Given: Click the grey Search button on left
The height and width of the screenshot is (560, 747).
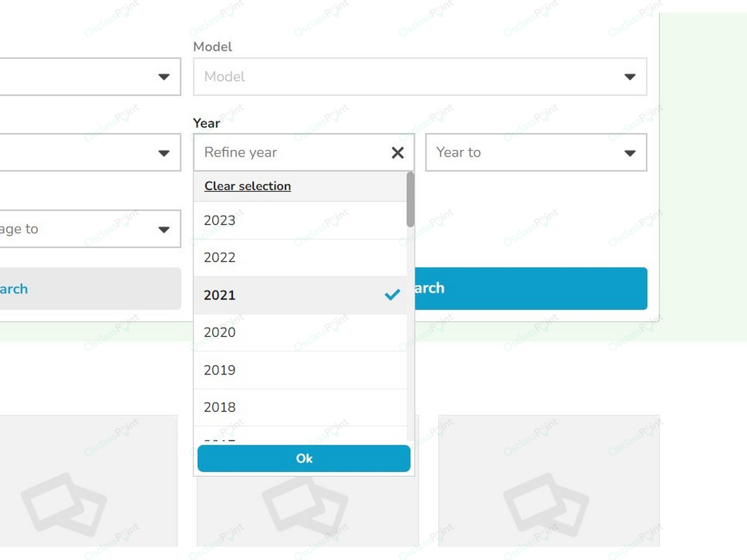Looking at the screenshot, I should coord(90,289).
